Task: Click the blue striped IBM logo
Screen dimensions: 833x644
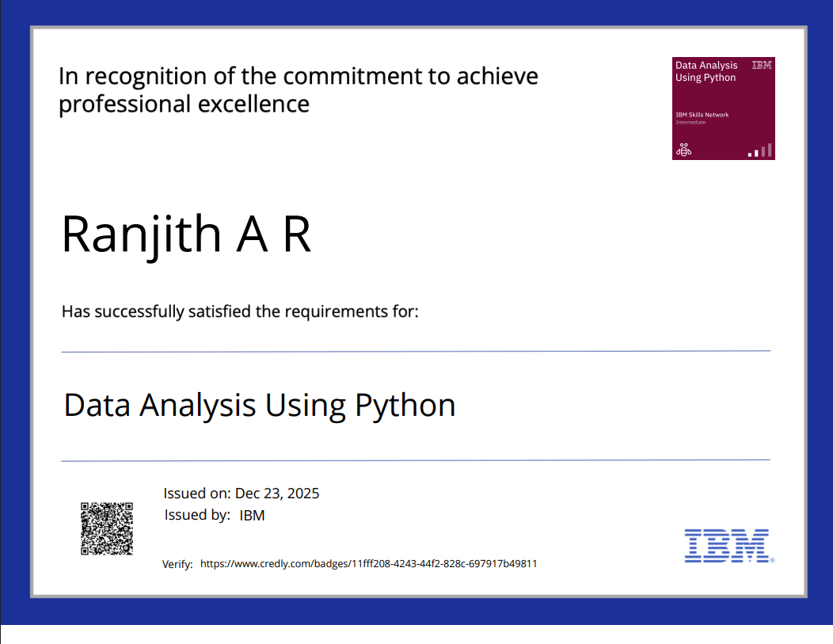Action: (x=728, y=546)
